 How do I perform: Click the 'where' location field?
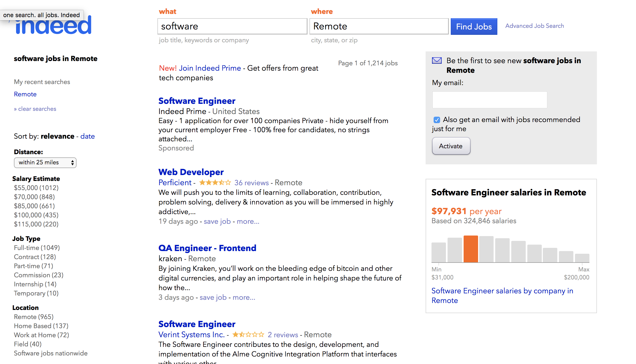(379, 26)
